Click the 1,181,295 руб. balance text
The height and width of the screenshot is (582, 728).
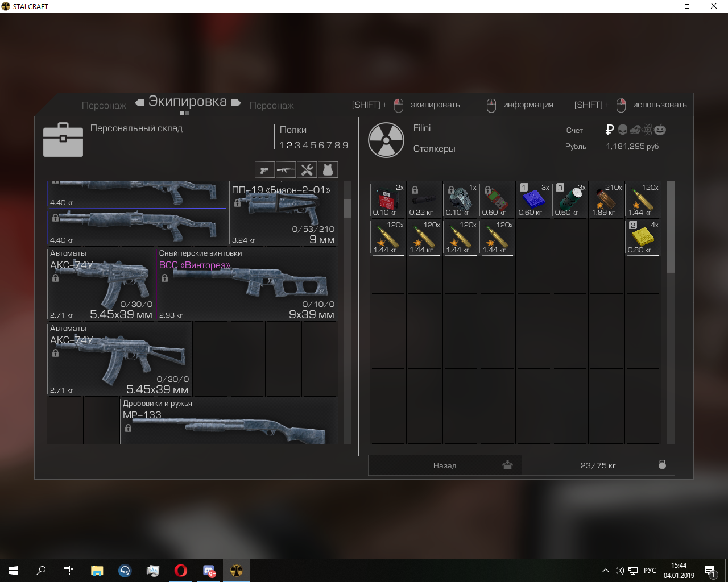[633, 146]
